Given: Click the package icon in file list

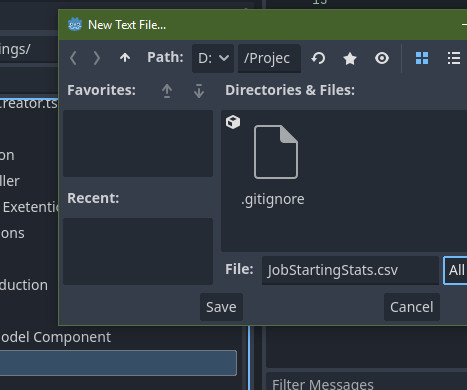Looking at the screenshot, I should 233,122.
